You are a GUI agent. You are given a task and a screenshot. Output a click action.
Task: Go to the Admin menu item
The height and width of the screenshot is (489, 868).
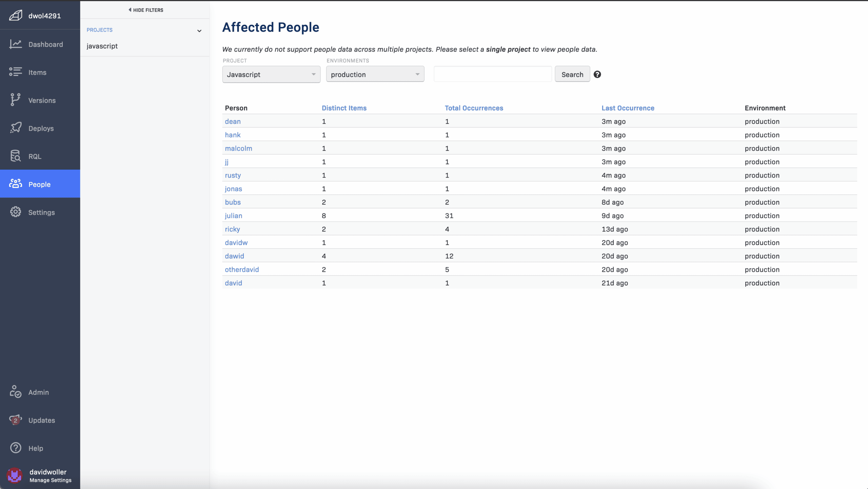[39, 392]
